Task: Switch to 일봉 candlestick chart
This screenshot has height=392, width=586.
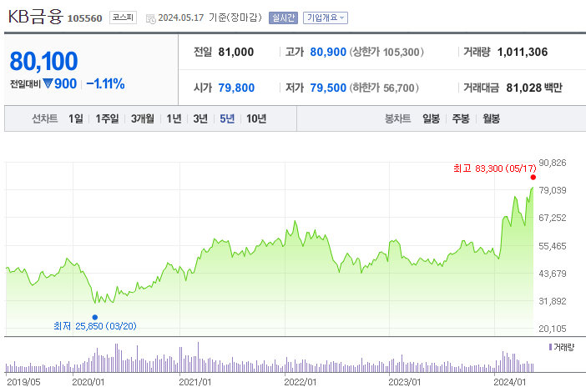Action: [x=431, y=118]
